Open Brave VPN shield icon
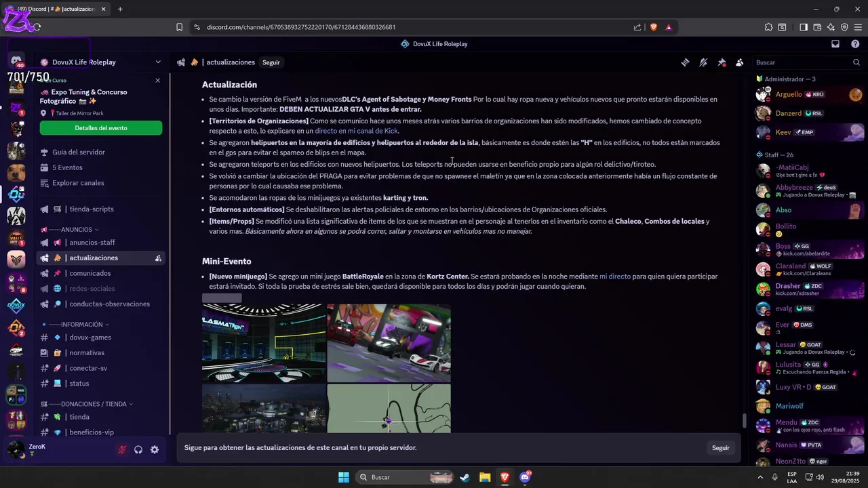868x488 pixels. tap(844, 27)
